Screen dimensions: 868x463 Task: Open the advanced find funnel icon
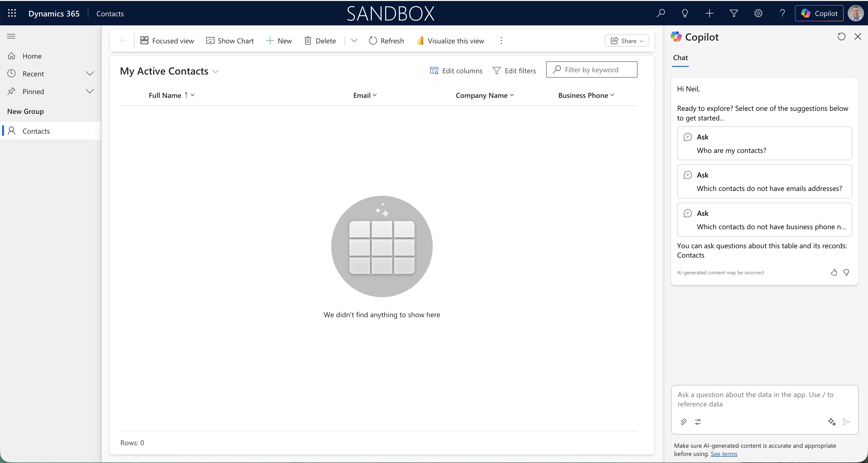coord(734,13)
